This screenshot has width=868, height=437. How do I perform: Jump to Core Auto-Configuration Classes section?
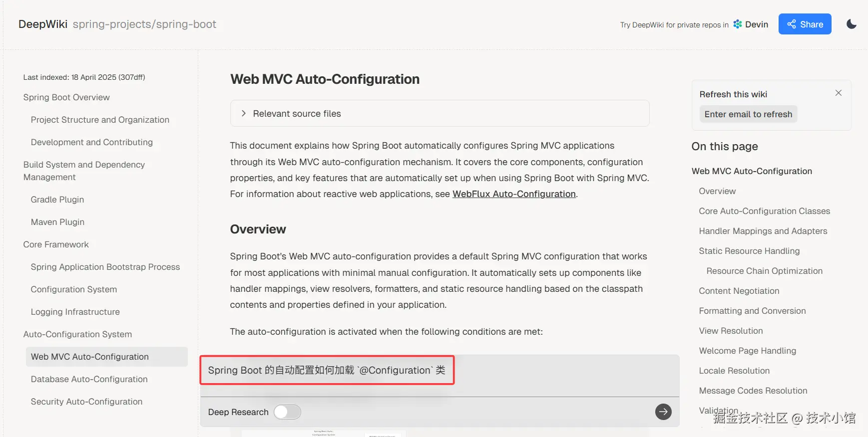[764, 211]
